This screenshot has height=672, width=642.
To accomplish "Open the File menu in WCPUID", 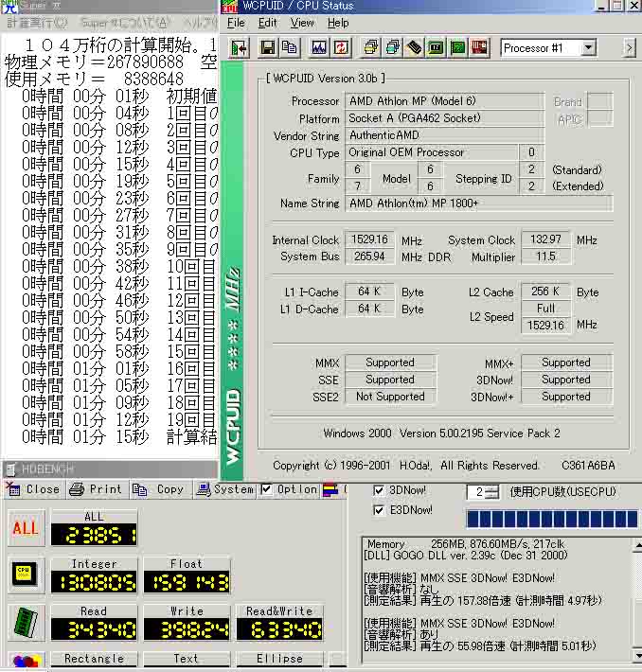I will point(236,23).
